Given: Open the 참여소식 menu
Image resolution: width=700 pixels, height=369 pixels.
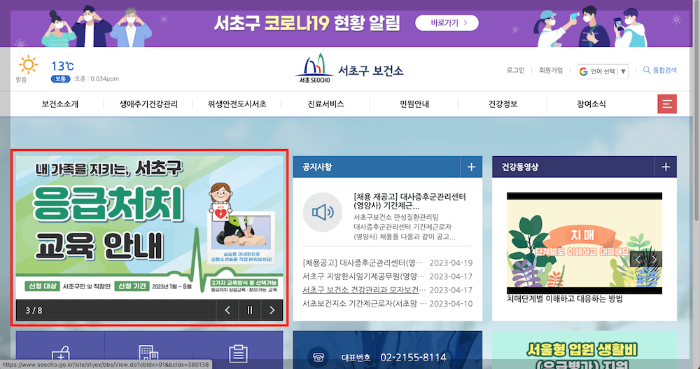Looking at the screenshot, I should coord(591,104).
